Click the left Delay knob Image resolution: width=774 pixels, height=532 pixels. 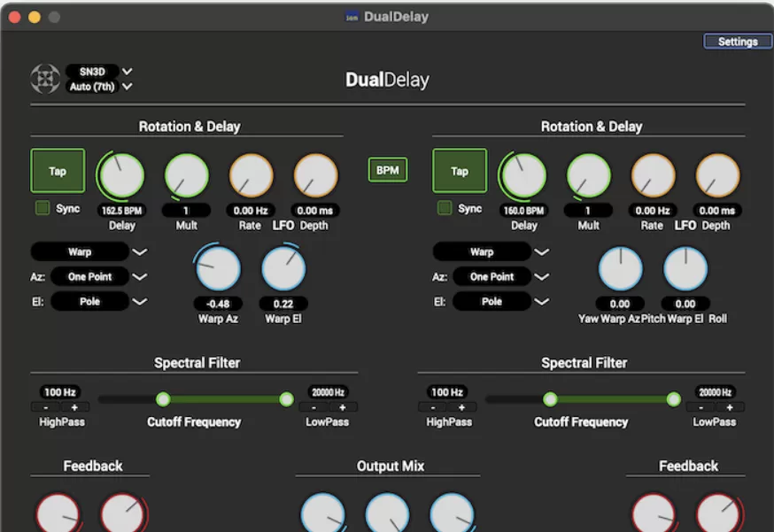(x=122, y=175)
